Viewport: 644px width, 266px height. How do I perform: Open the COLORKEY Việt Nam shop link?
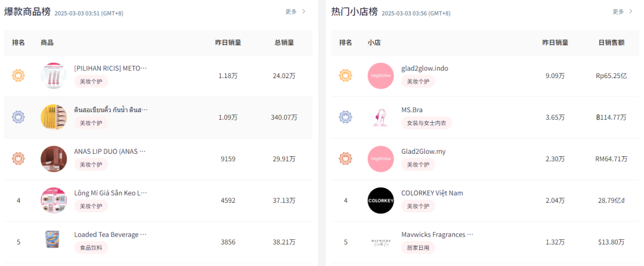432,193
